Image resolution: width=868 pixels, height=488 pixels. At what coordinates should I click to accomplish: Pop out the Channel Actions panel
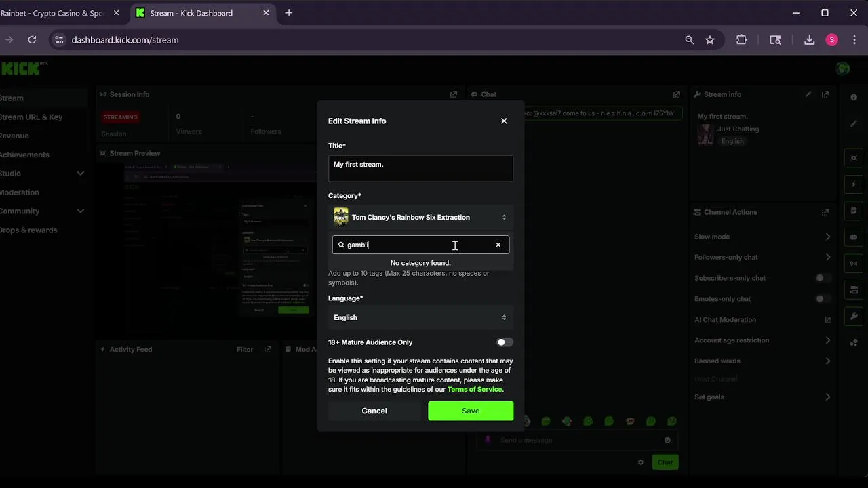pos(825,212)
